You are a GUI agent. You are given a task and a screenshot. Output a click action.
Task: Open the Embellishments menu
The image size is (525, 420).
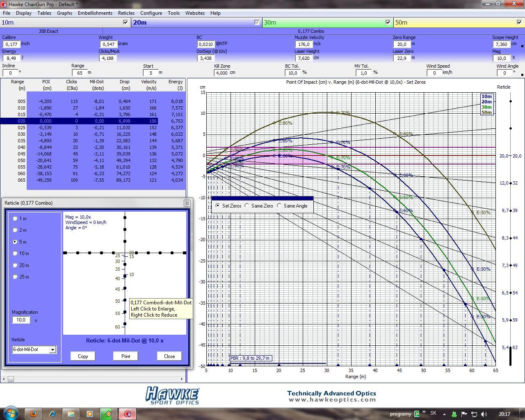[95, 13]
